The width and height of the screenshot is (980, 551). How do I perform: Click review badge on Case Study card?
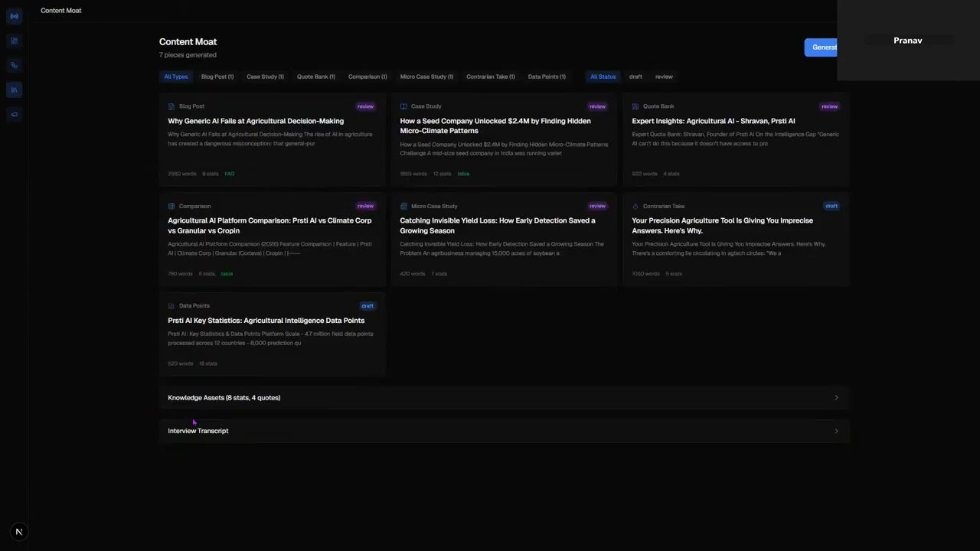tap(598, 106)
